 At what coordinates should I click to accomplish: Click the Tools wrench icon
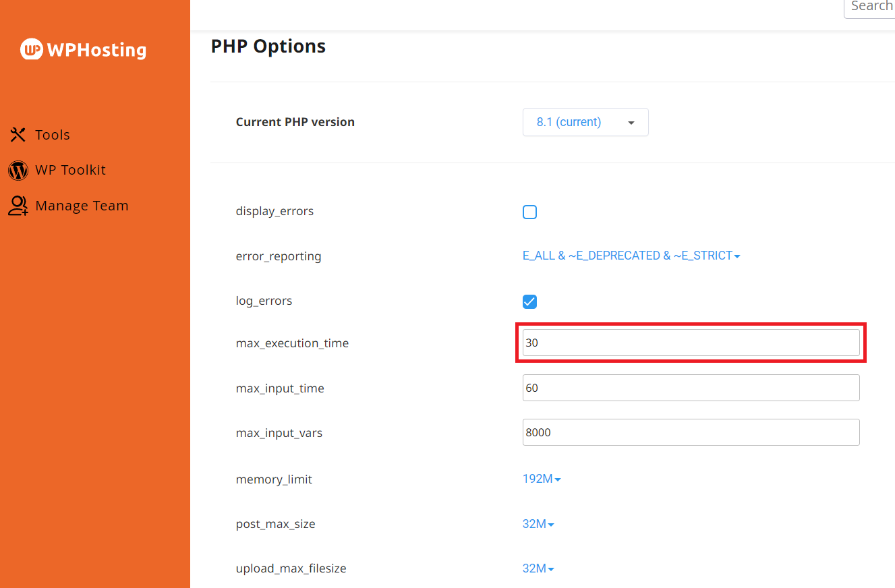(18, 135)
